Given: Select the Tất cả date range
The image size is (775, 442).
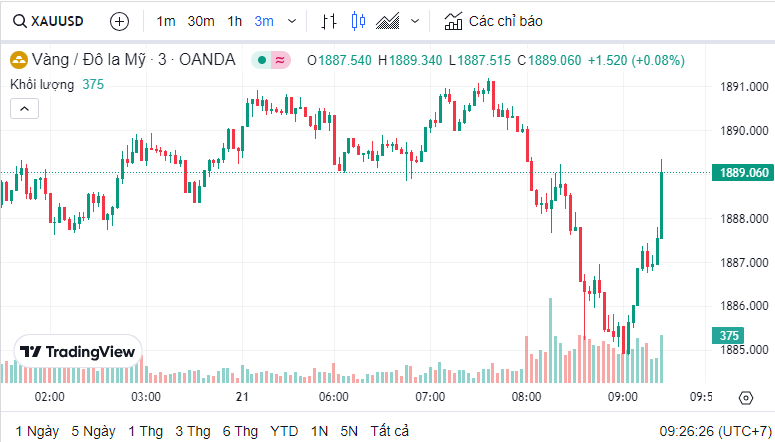Looking at the screenshot, I should [389, 431].
